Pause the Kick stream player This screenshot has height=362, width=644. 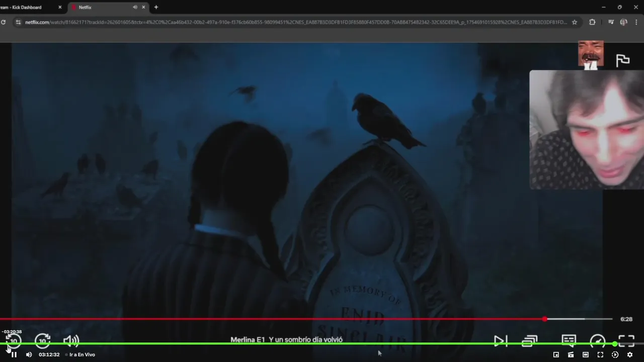[14, 354]
